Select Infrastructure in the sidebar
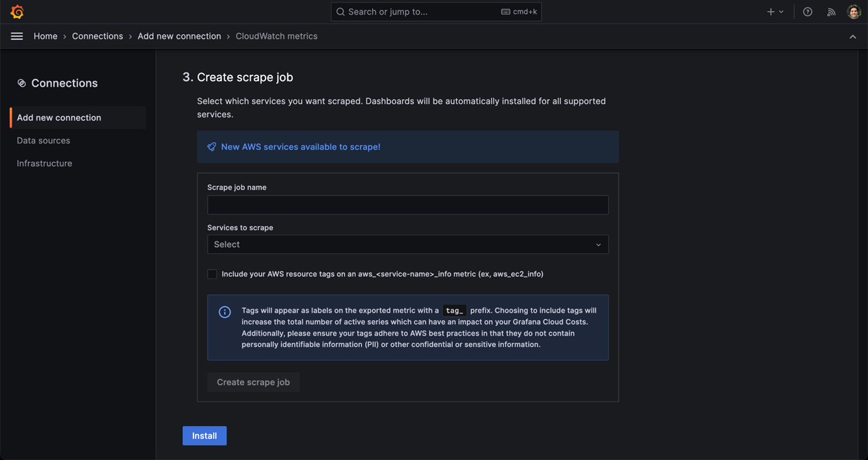This screenshot has width=868, height=460. click(x=44, y=163)
